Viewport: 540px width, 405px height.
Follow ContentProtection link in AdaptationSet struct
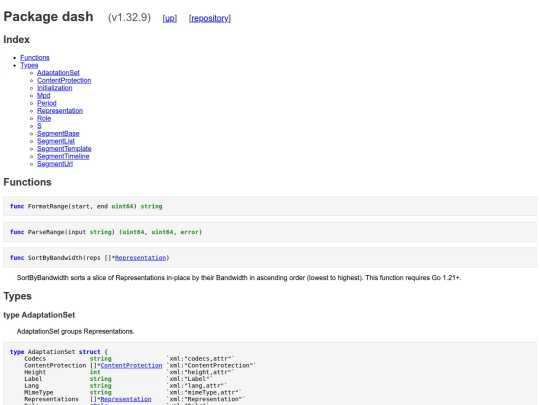131,365
